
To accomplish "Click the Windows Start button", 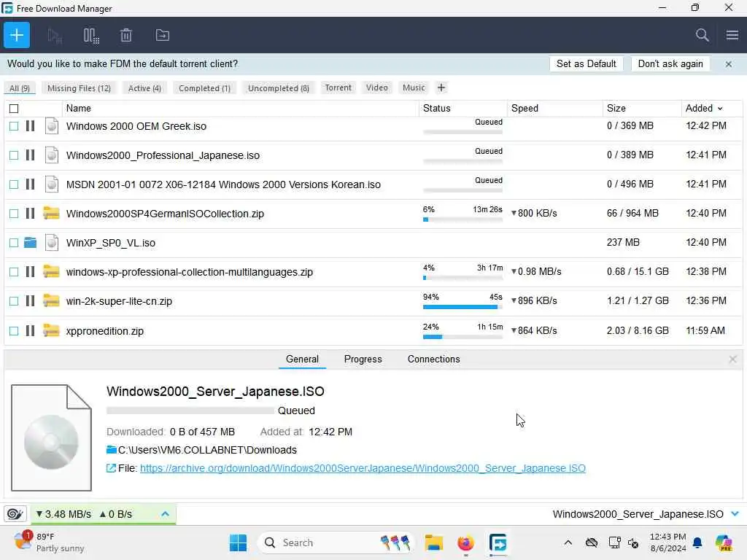I will [x=239, y=542].
